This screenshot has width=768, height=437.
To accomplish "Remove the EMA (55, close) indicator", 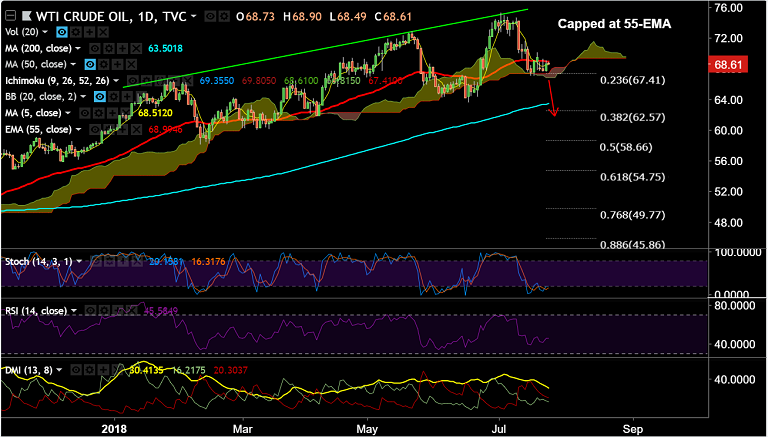I will click(x=136, y=129).
